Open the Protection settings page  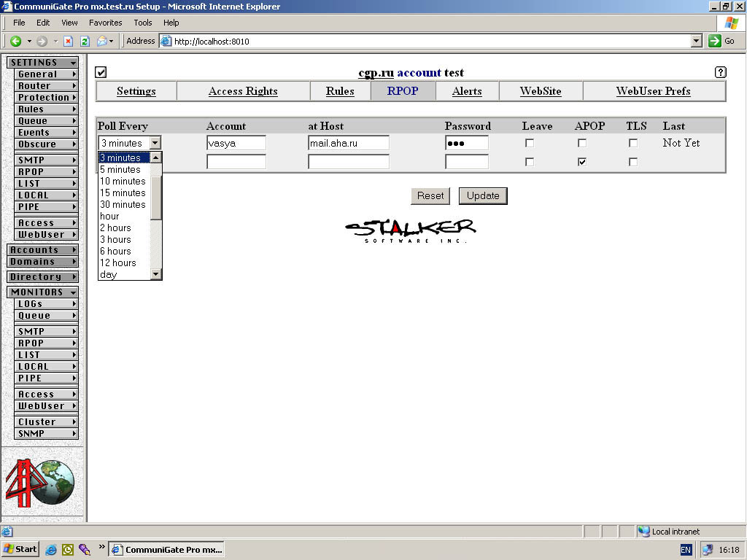[47, 97]
